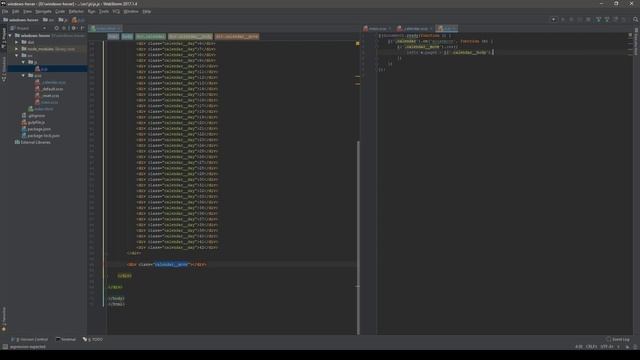Select the js.js file in project tree
The image size is (640, 360).
44,69
